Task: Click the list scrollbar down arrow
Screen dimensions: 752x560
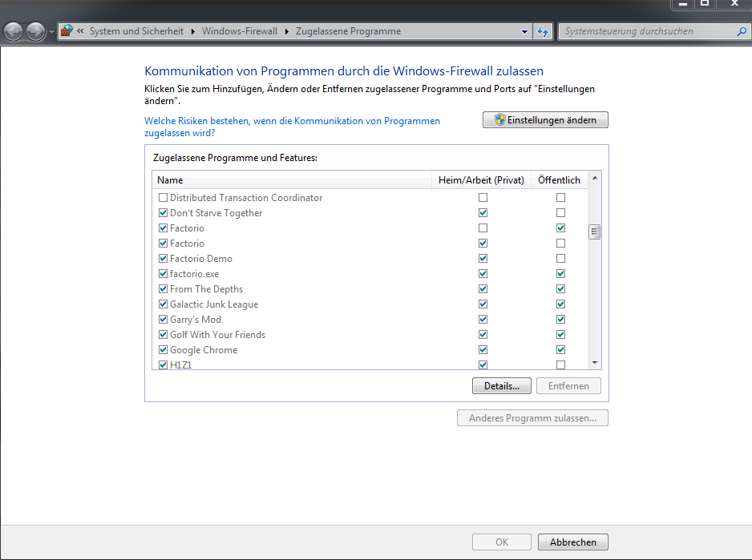Action: tap(595, 363)
